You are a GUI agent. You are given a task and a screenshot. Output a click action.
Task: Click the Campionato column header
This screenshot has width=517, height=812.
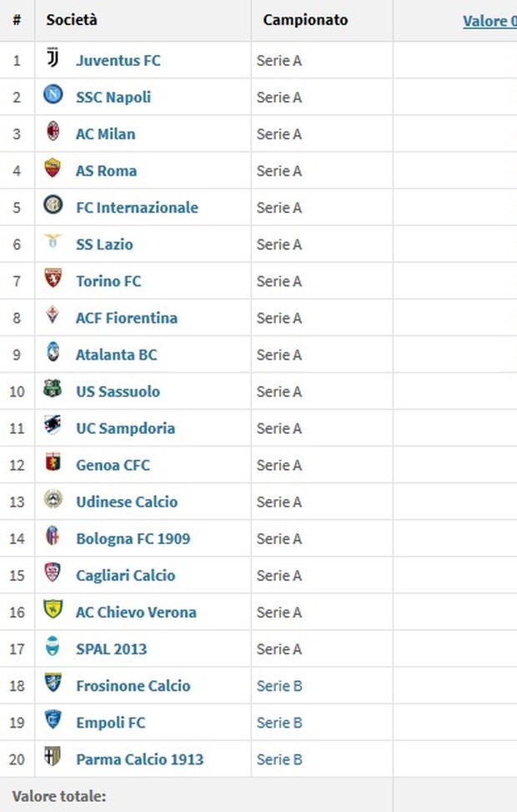(305, 20)
